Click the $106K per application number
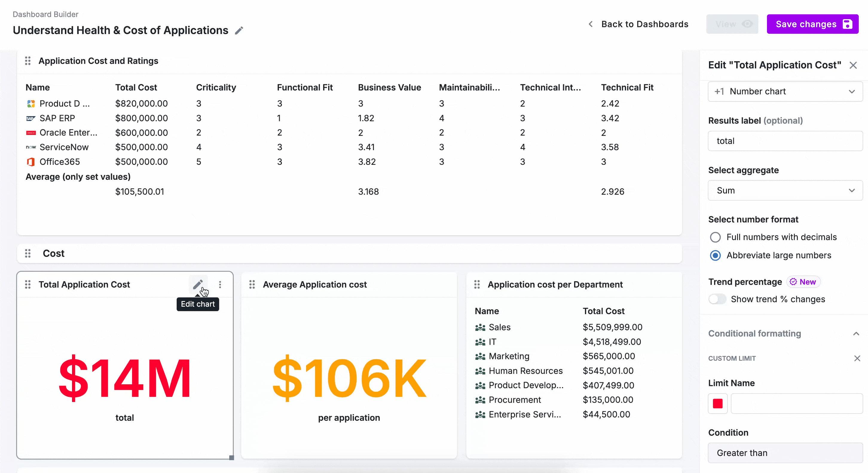Screen dimensions: 868x473 click(x=349, y=378)
